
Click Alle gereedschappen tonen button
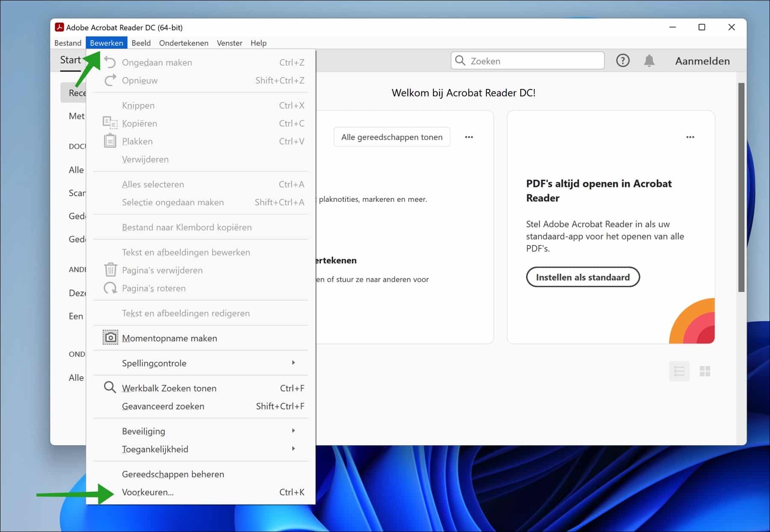[x=392, y=137]
